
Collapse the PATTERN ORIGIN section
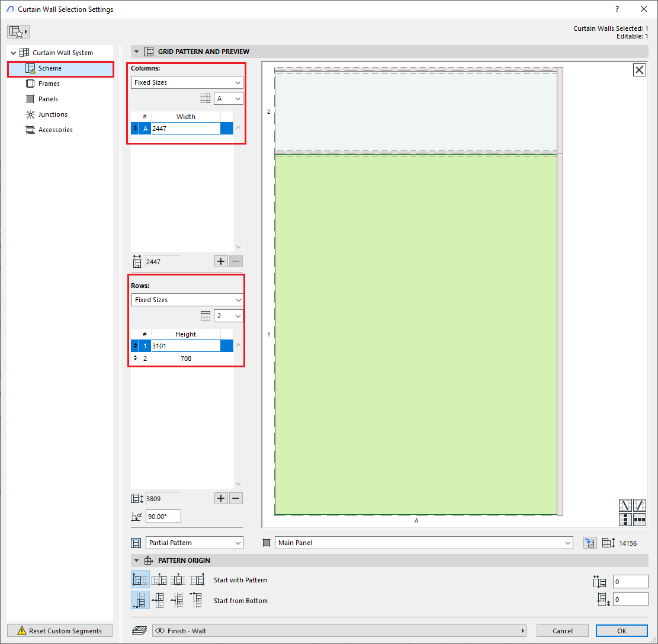pyautogui.click(x=137, y=560)
